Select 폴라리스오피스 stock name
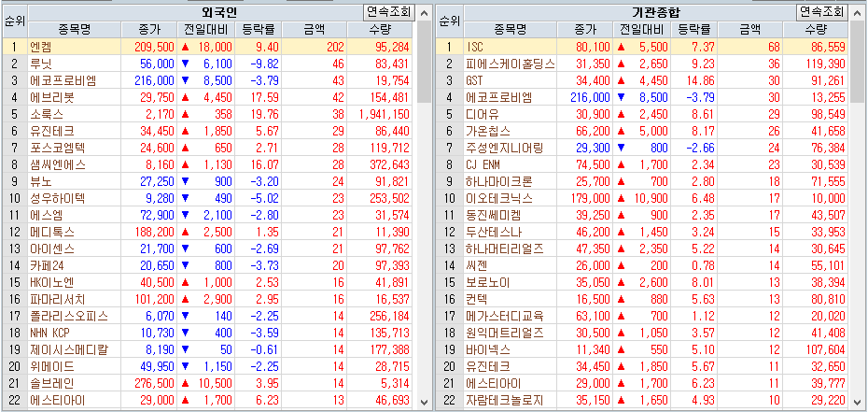 pyautogui.click(x=69, y=316)
